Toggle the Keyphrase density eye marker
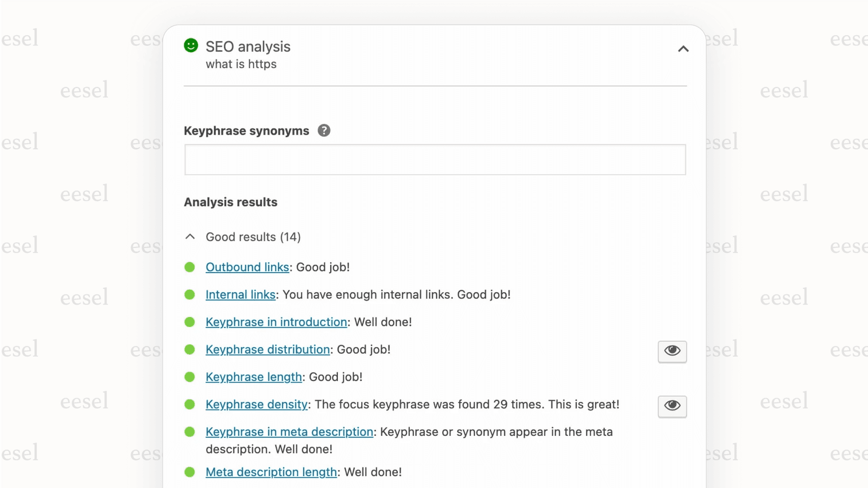 tap(672, 406)
